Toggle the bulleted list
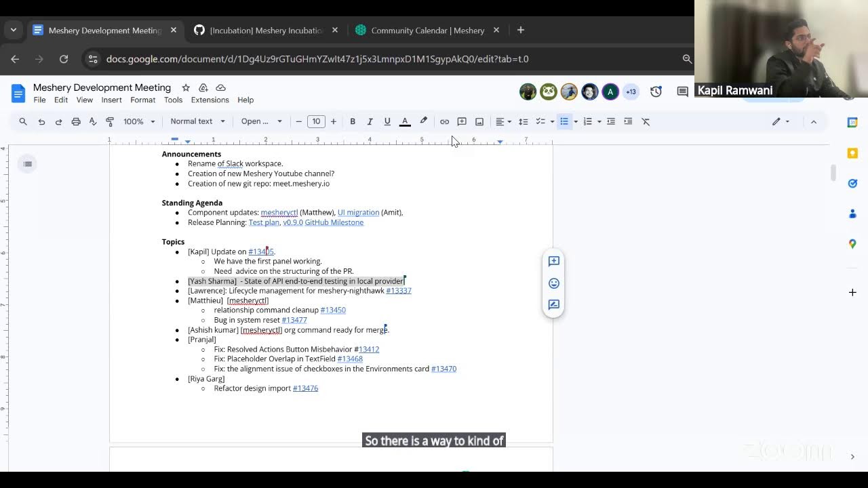 pyautogui.click(x=564, y=121)
